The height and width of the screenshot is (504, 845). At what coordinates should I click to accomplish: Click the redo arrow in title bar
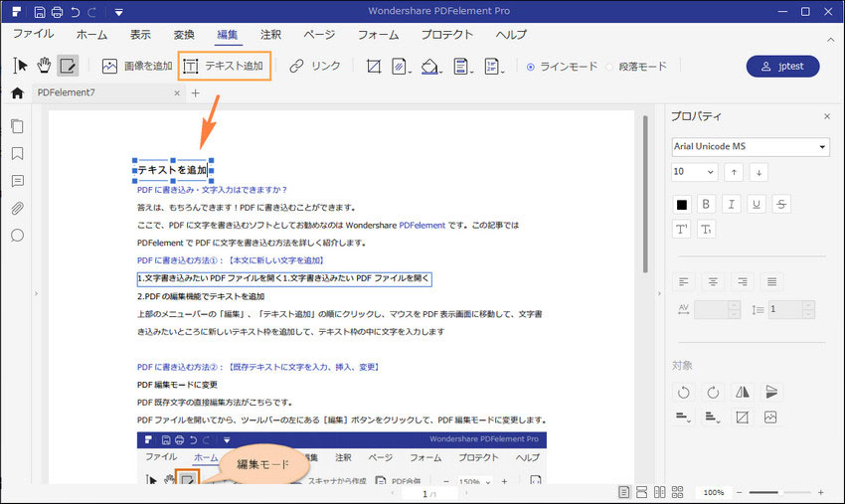[91, 11]
